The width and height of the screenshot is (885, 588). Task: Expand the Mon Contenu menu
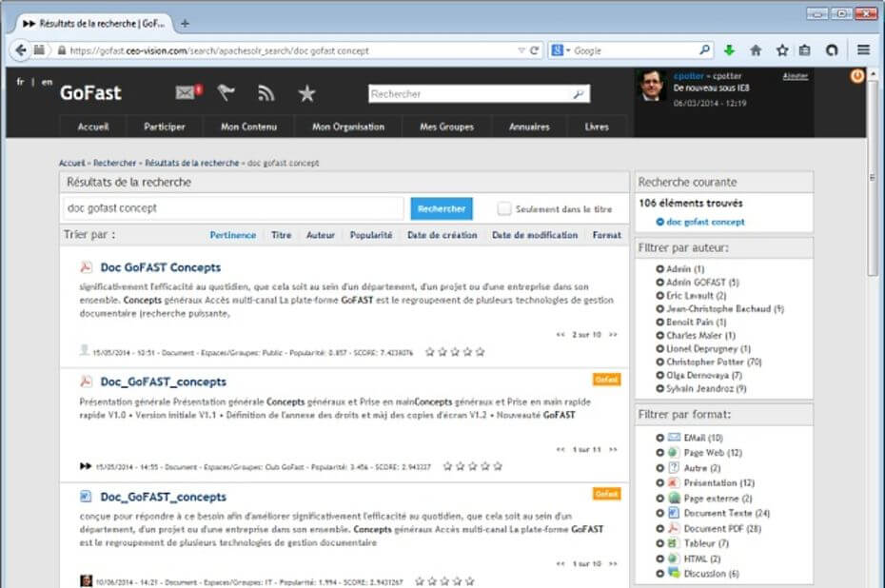(x=248, y=127)
